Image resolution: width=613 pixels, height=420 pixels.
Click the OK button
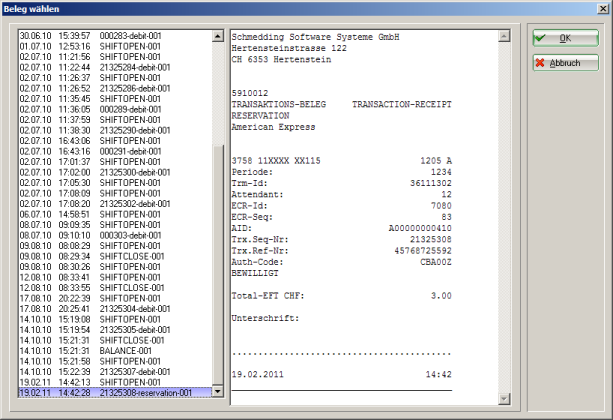click(564, 38)
